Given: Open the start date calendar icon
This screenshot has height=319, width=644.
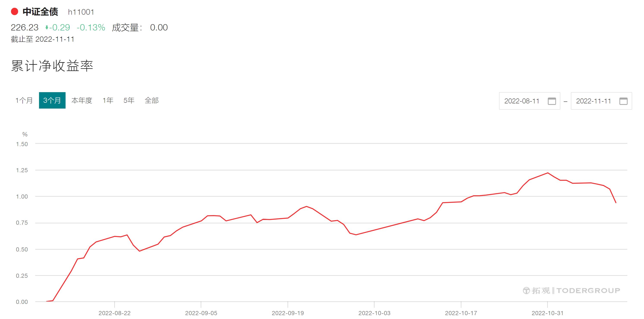Looking at the screenshot, I should [x=552, y=101].
